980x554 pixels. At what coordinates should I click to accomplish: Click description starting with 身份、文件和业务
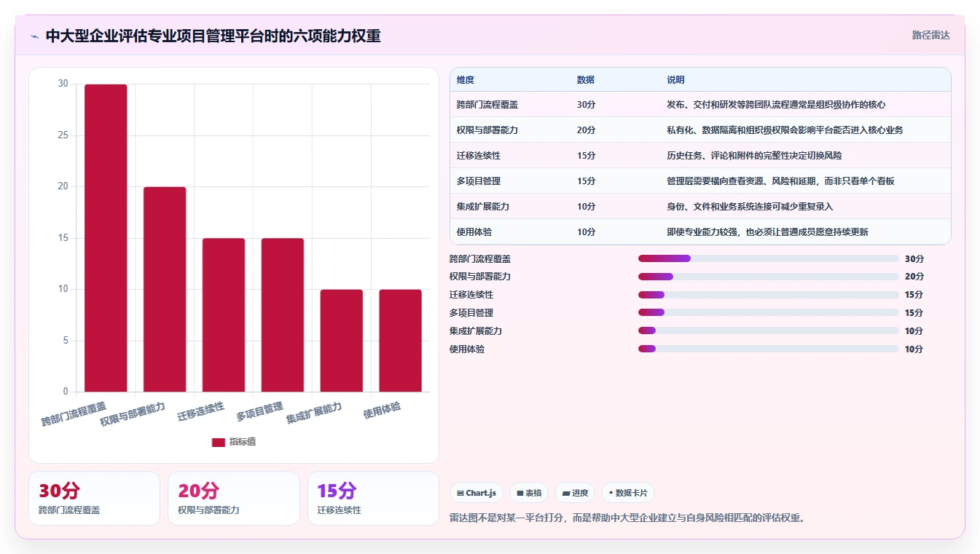click(750, 207)
